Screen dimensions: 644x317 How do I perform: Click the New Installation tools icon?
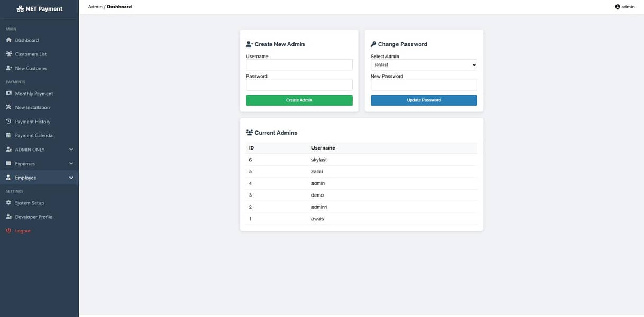click(x=8, y=107)
